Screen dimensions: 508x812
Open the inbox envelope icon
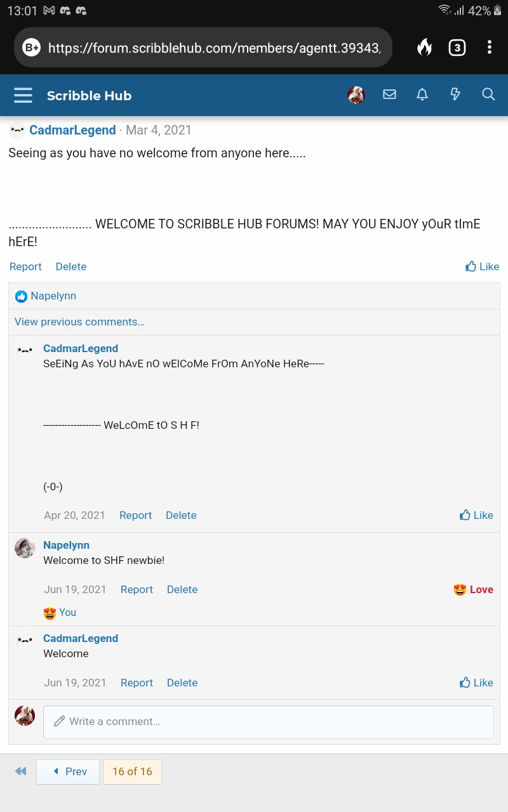click(389, 94)
